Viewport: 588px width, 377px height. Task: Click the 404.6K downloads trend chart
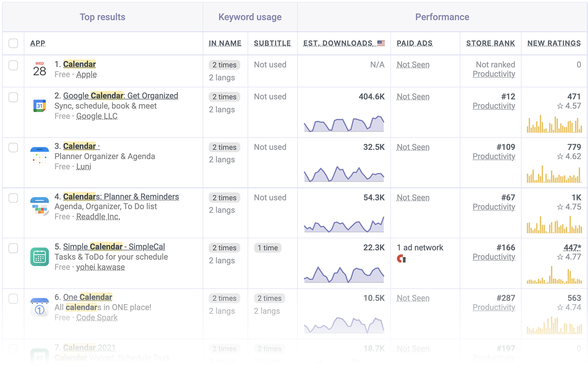[x=344, y=123]
